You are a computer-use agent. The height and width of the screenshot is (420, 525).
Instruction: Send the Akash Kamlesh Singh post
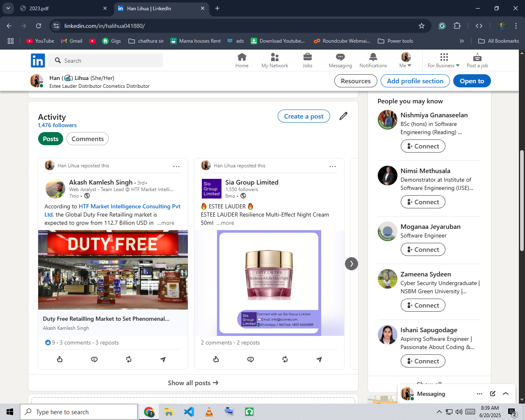click(x=163, y=359)
